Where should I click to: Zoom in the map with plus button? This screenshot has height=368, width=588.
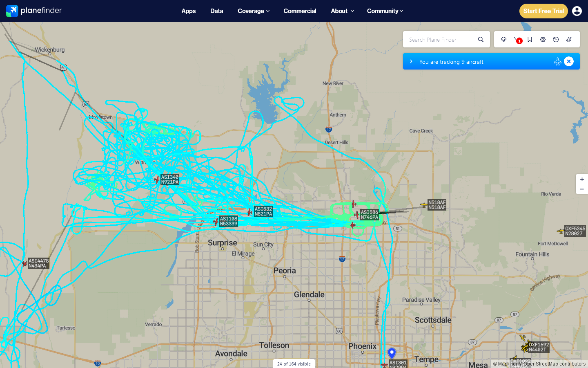[582, 180]
